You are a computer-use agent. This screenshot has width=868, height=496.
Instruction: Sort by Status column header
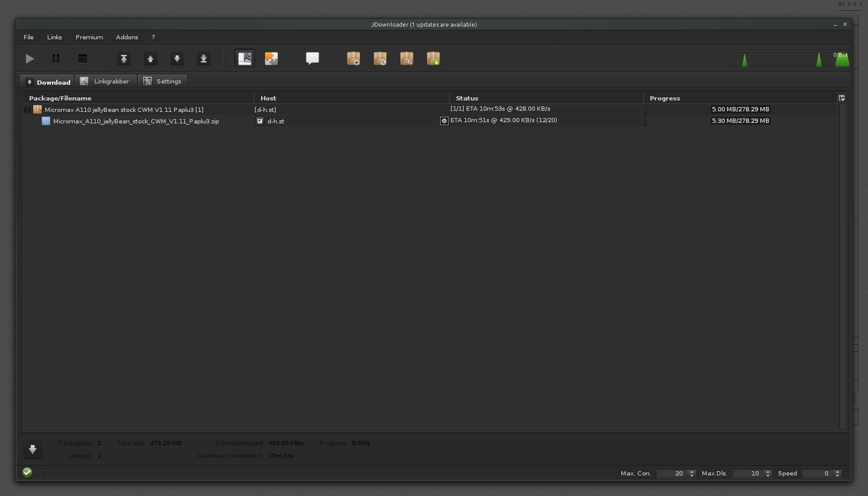pos(546,98)
